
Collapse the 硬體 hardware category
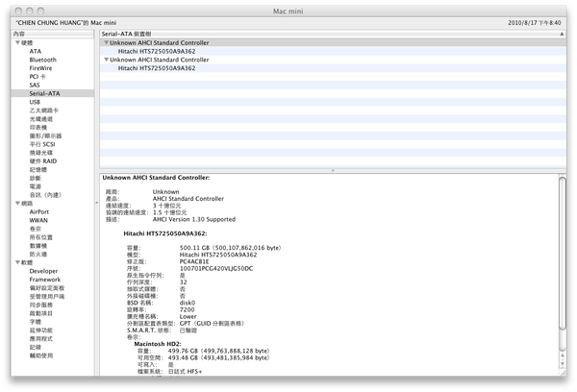pyautogui.click(x=17, y=42)
